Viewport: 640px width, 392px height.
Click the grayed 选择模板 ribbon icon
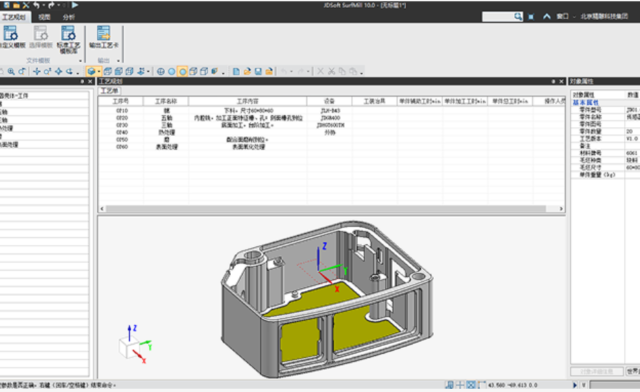point(41,33)
